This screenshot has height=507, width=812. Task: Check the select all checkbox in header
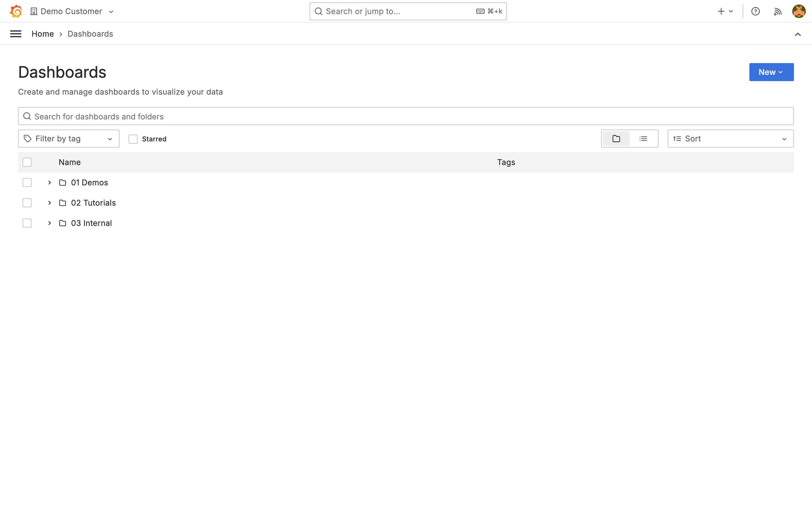tap(27, 162)
